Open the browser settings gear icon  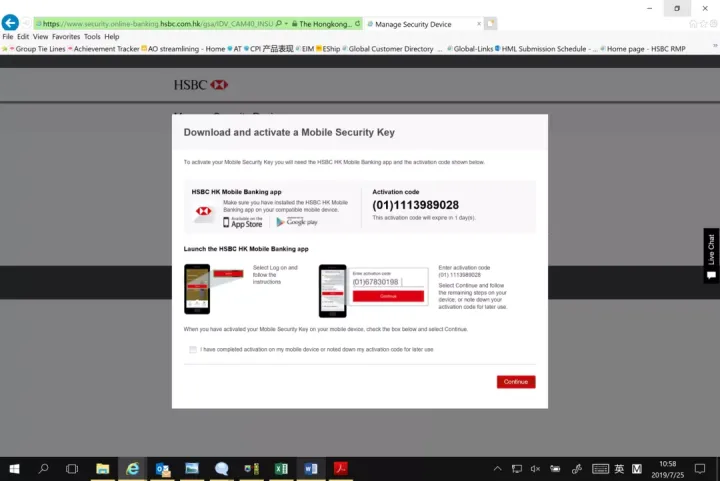[714, 24]
